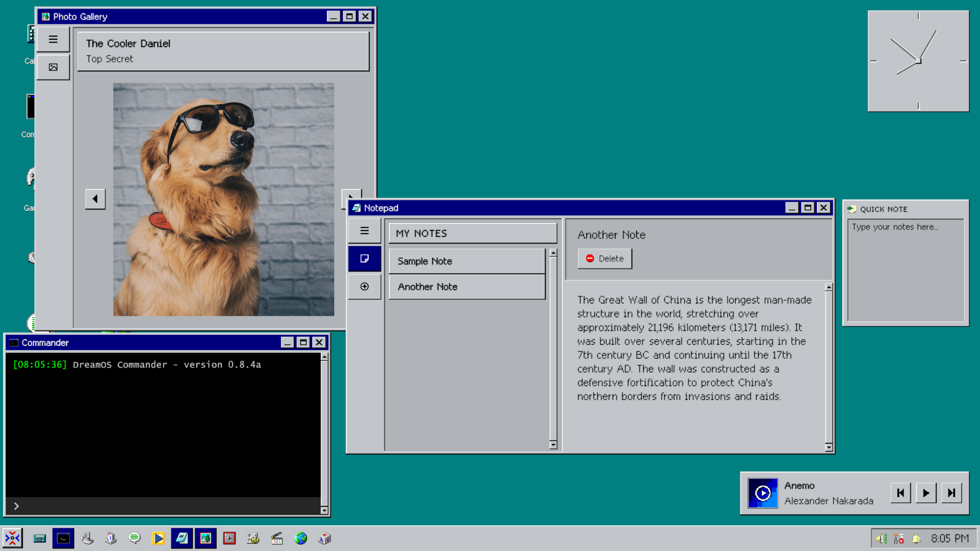Delete Another Note with the Delete button
Screen dimensions: 980x551
[x=604, y=258]
